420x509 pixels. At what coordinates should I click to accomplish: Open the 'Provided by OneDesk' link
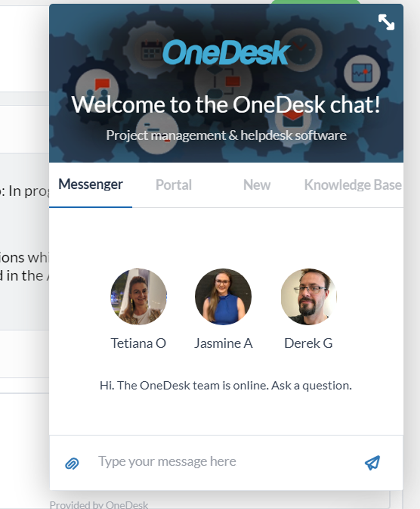tap(99, 505)
